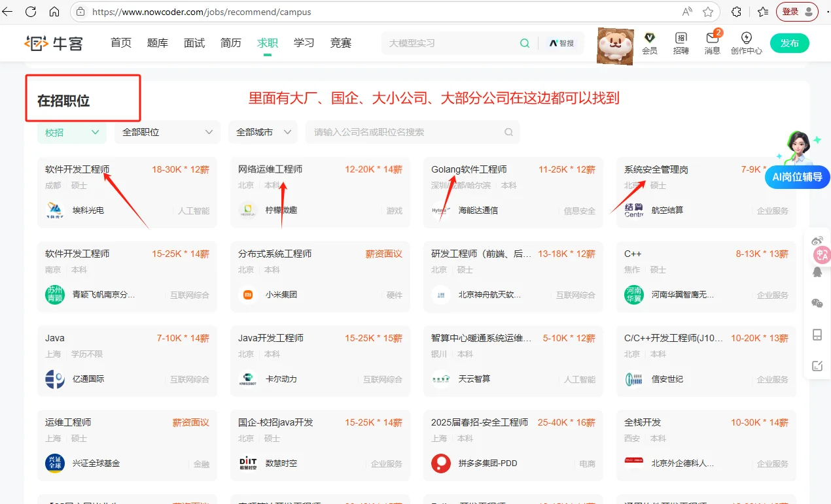Open the favorites list icon
831x504 pixels.
click(x=763, y=12)
